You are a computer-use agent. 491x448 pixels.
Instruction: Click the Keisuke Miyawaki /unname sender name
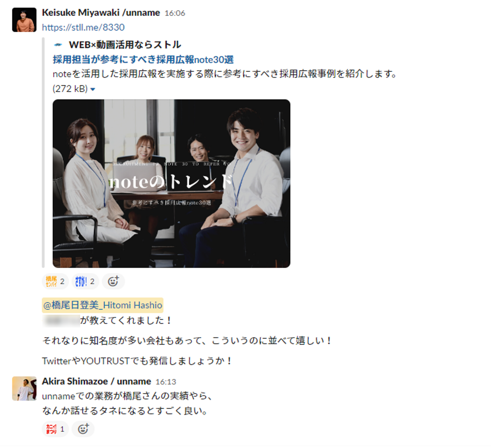point(101,13)
